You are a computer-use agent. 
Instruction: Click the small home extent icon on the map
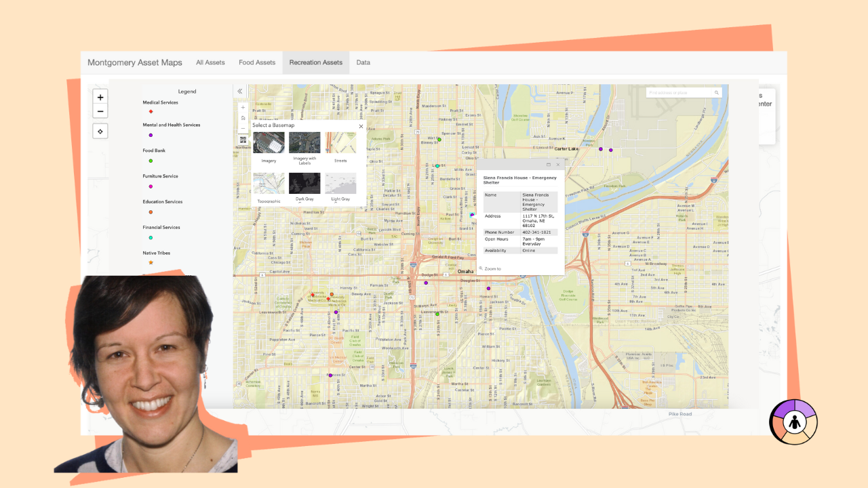[243, 117]
